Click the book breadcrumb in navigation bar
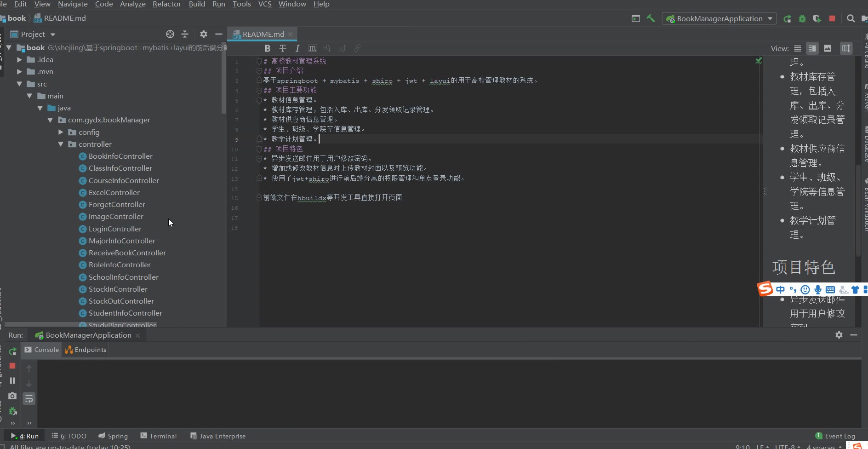Screen dimensions: 868x449 coord(17,18)
